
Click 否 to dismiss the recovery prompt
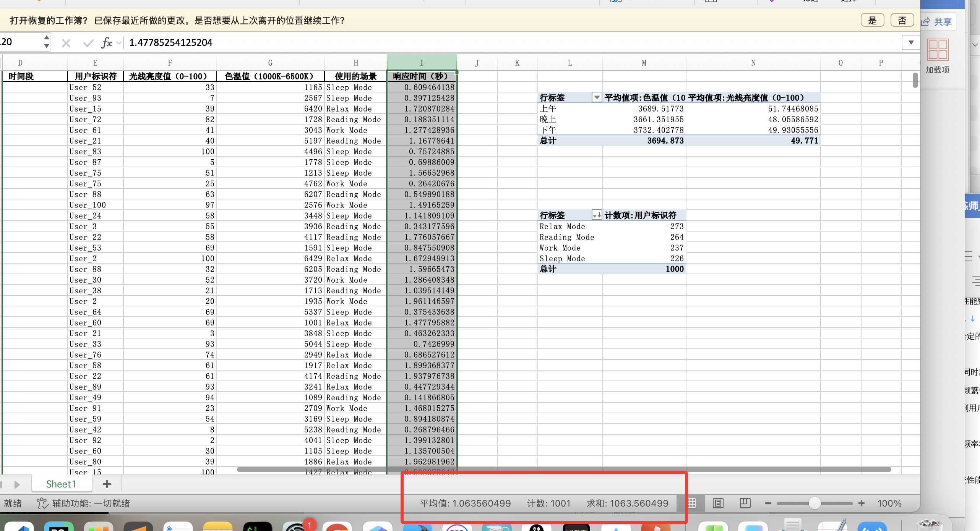(x=902, y=20)
